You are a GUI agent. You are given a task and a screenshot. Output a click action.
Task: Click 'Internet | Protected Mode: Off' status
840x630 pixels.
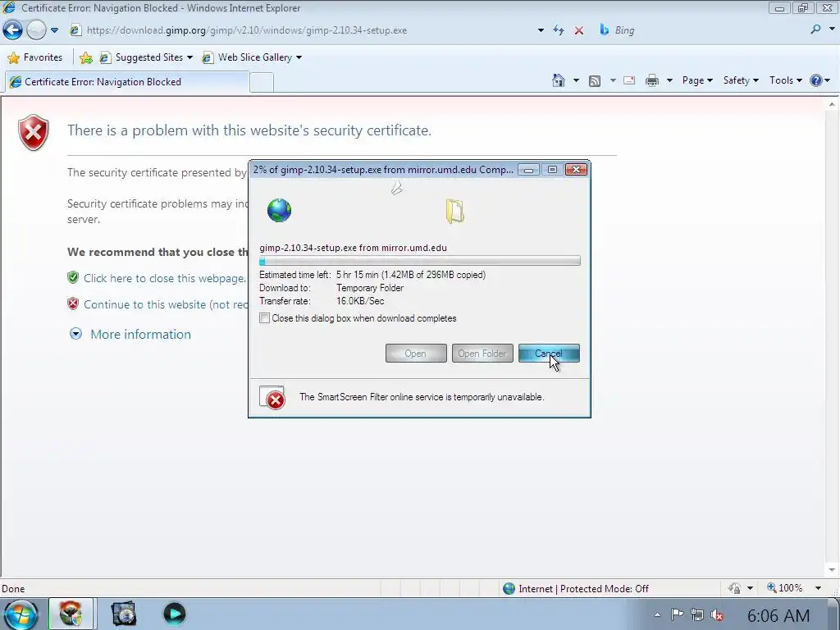point(577,589)
